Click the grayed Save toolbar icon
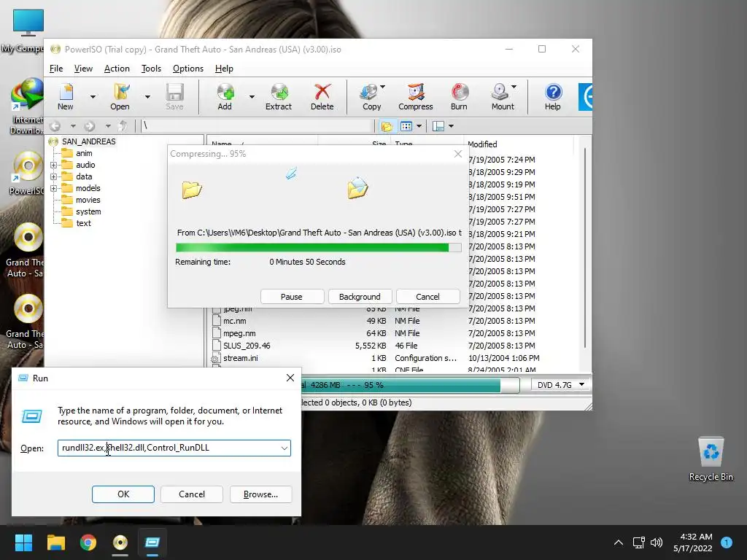 (174, 97)
